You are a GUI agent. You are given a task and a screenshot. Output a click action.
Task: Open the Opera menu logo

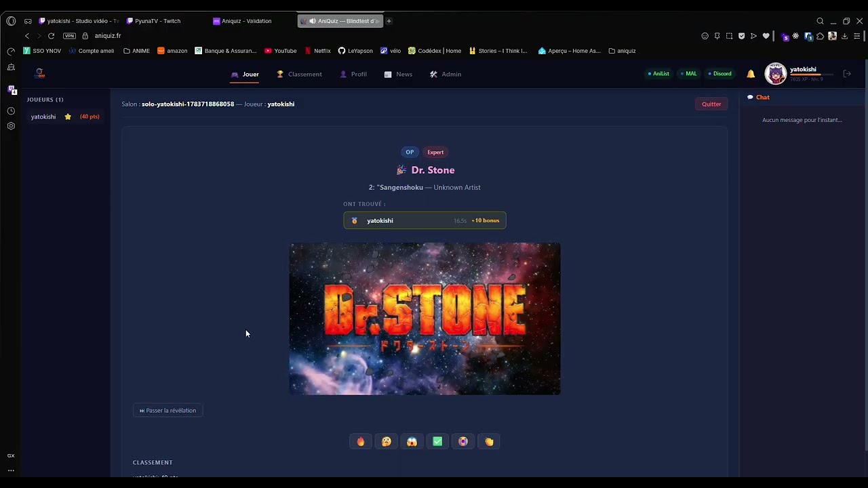point(11,21)
